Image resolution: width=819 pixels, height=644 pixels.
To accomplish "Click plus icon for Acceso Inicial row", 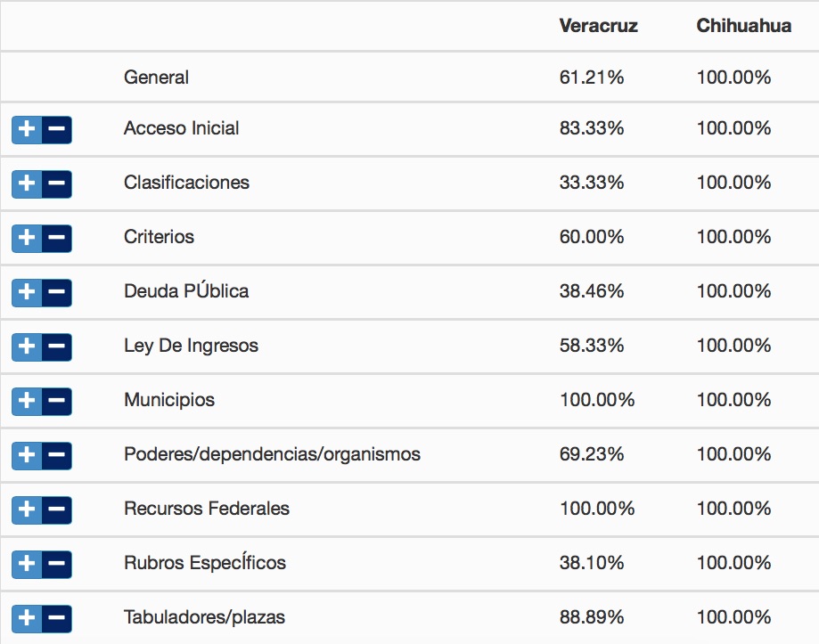I will (x=27, y=129).
